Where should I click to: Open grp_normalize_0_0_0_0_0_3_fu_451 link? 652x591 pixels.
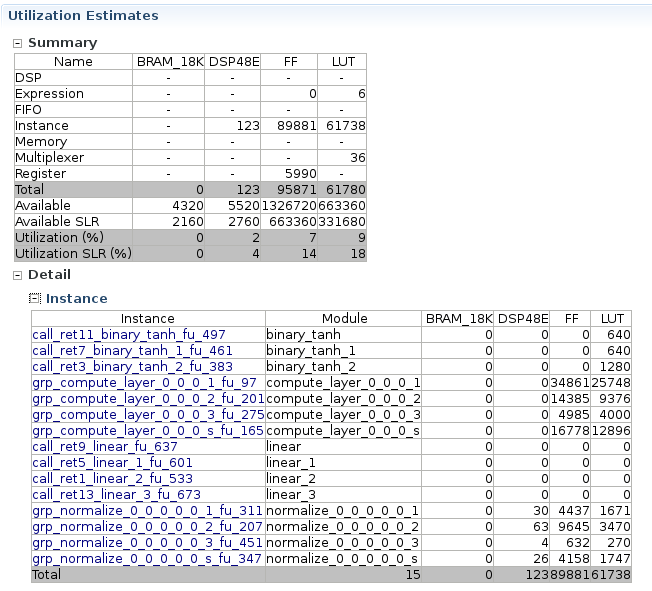point(147,543)
